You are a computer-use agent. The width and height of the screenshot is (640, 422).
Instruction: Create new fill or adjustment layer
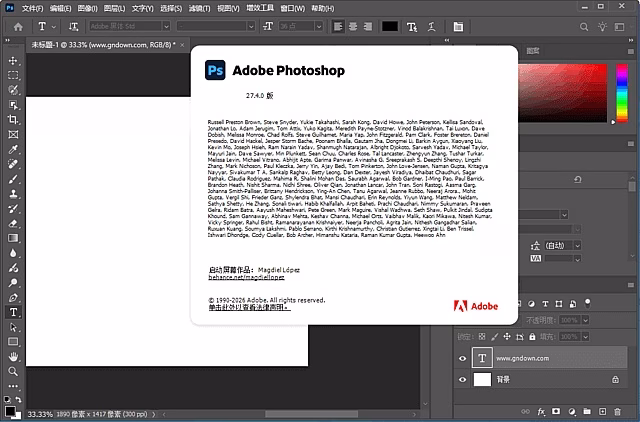coord(572,412)
